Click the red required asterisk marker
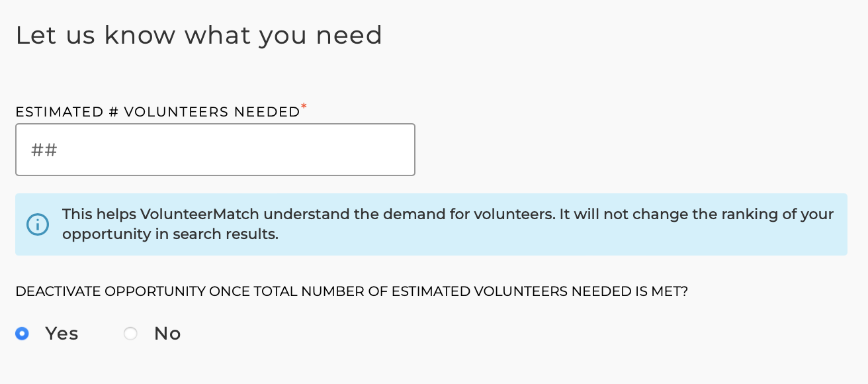 304,107
